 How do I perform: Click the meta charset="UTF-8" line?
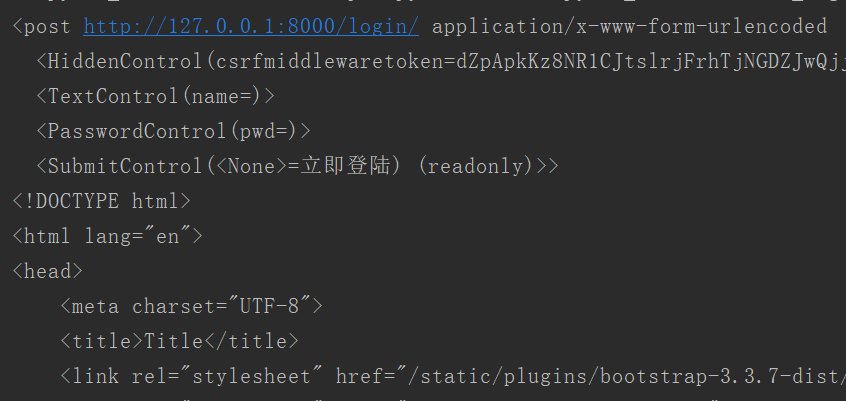192,306
